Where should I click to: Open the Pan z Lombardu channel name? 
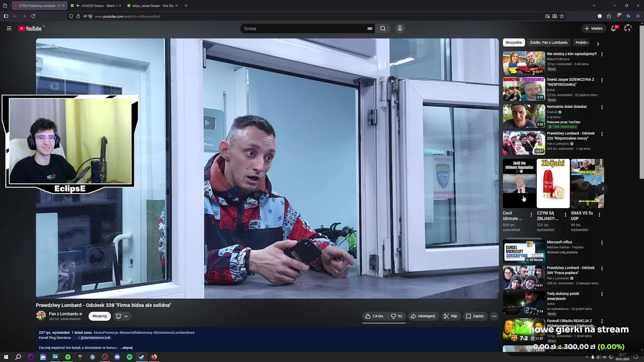63,314
